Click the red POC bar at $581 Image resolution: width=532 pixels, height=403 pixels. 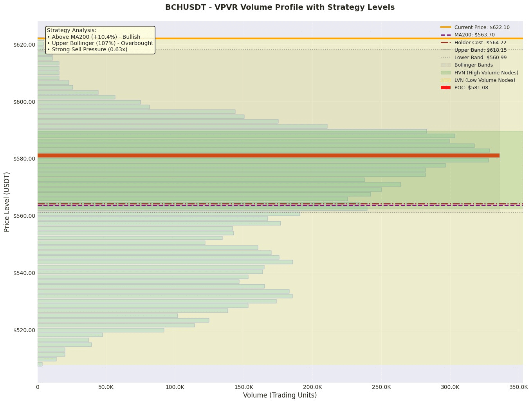(x=269, y=155)
